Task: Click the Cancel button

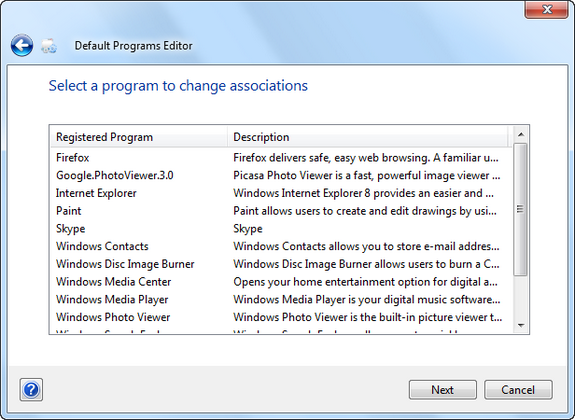Action: (x=518, y=390)
